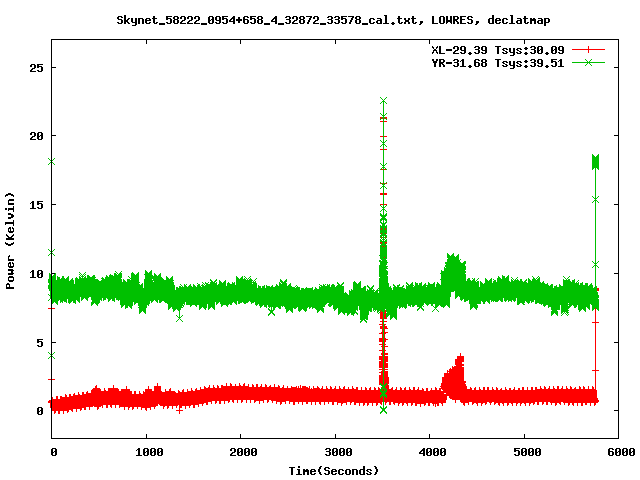Viewport: 640px width, 480px height.
Task: Click the green YR legend line sample
Action: coord(588,63)
